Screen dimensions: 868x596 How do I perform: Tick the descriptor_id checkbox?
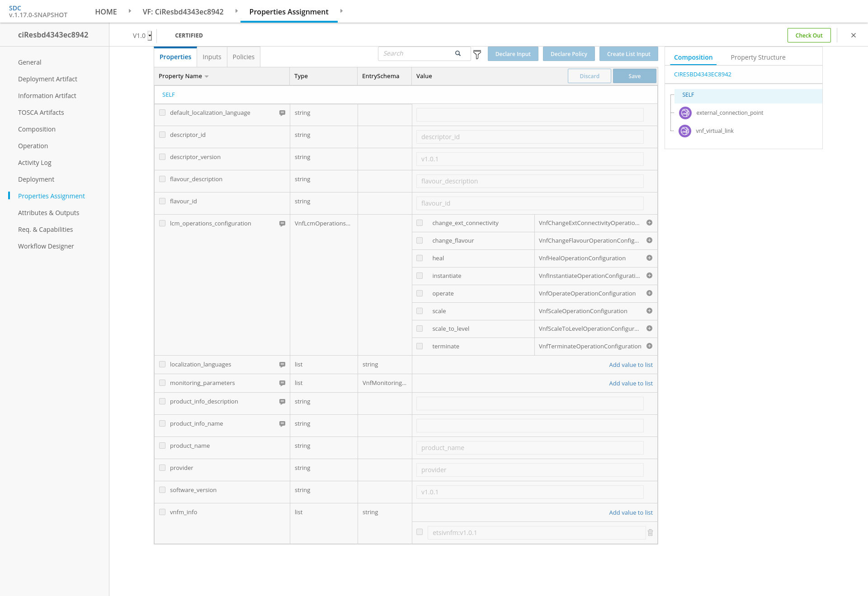pyautogui.click(x=162, y=135)
